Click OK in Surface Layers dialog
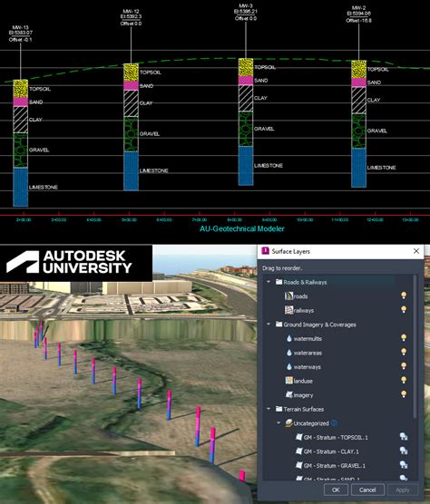The width and height of the screenshot is (430, 504). 336,489
